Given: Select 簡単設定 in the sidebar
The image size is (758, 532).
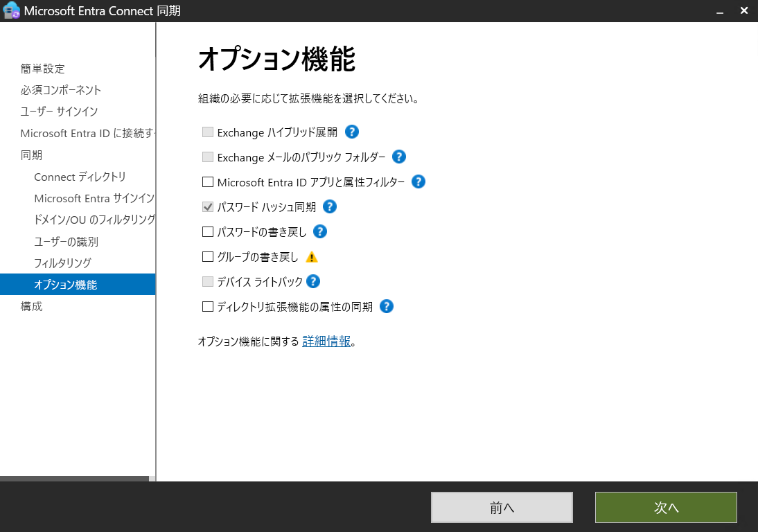Looking at the screenshot, I should [42, 69].
